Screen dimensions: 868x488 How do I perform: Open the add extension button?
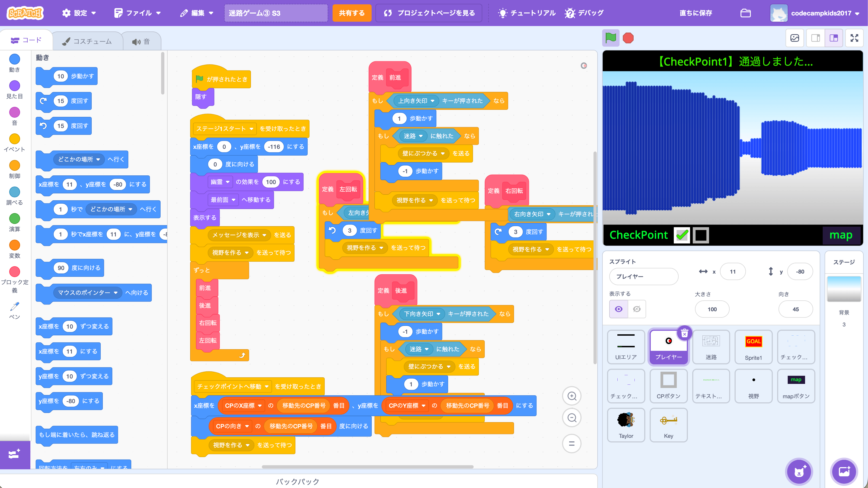(x=15, y=454)
